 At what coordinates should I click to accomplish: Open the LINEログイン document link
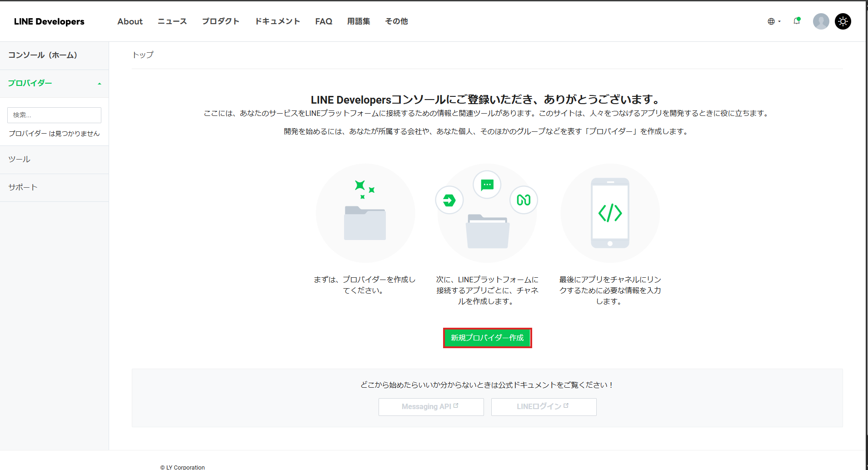[x=544, y=407]
